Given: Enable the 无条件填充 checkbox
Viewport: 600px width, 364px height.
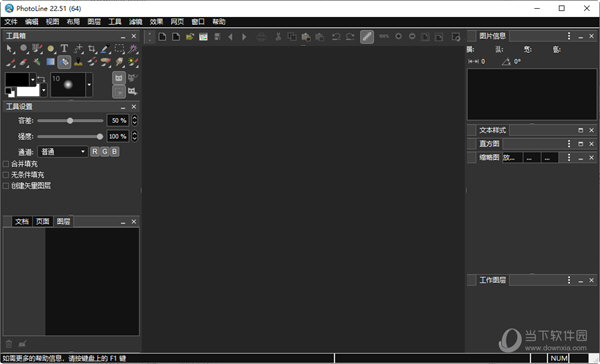Looking at the screenshot, I should (6, 175).
